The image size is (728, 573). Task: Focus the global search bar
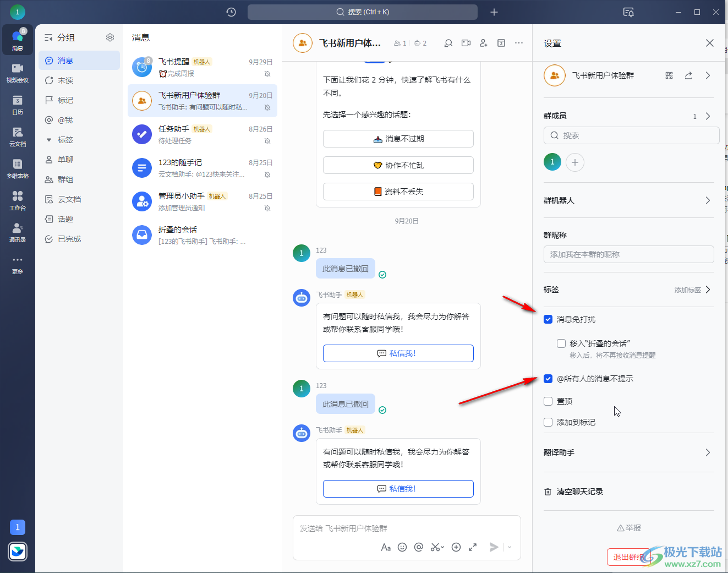[363, 12]
